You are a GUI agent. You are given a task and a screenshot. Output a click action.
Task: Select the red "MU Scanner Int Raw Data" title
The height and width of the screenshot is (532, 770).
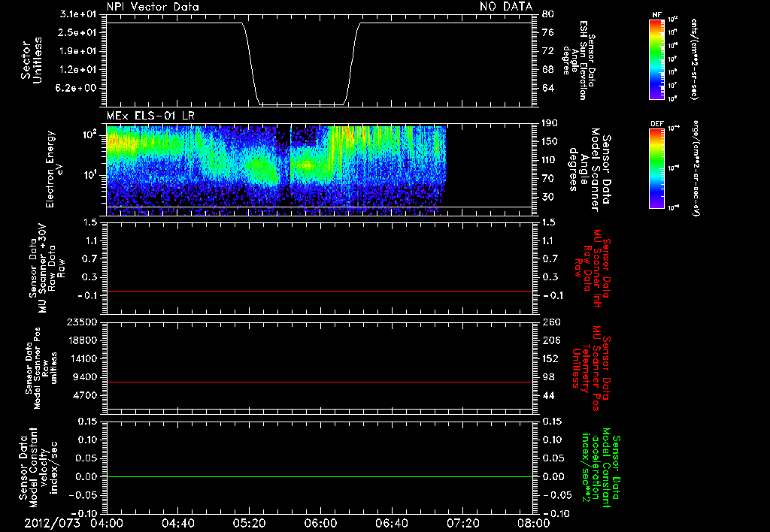click(x=593, y=268)
